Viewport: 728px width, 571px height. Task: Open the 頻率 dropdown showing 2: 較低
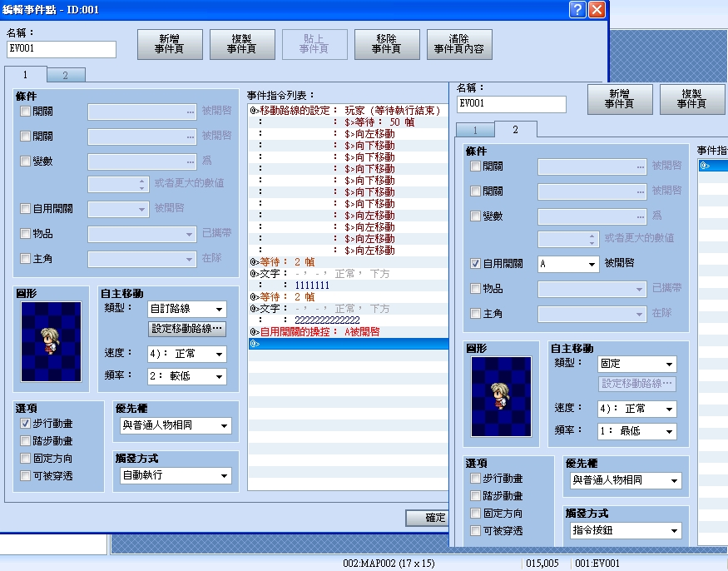tap(187, 376)
